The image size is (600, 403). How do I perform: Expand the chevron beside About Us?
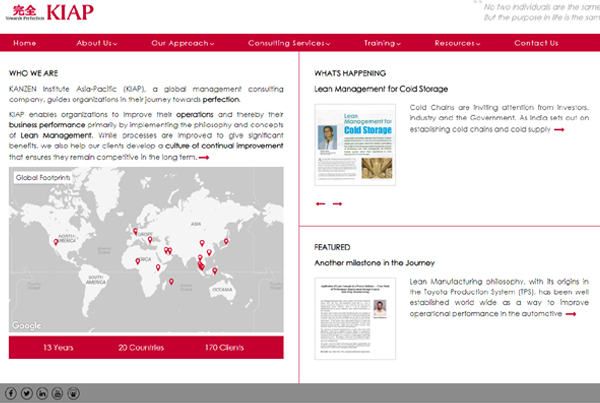coord(115,44)
